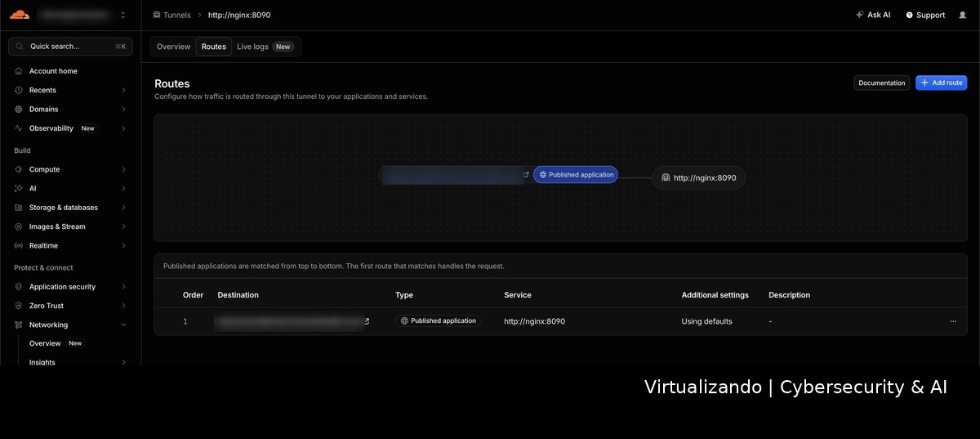
Task: Click the Destination column header
Action: (238, 295)
